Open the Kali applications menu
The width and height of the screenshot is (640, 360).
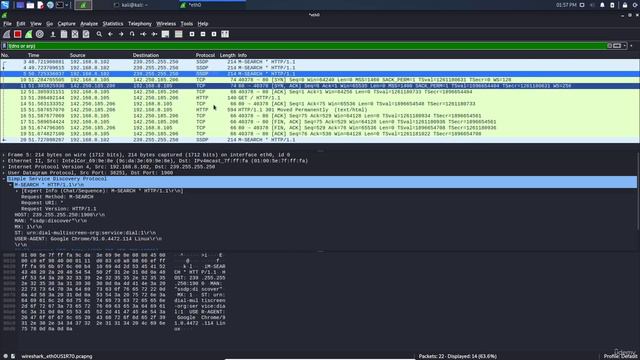click(5, 5)
